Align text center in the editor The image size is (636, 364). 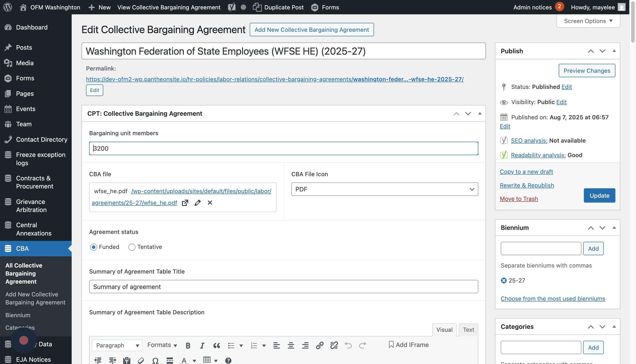tap(291, 345)
